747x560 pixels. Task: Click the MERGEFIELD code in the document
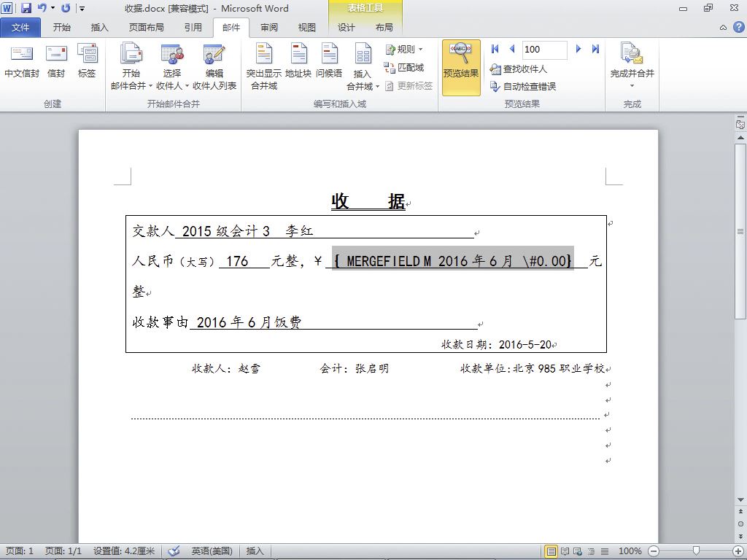(453, 261)
